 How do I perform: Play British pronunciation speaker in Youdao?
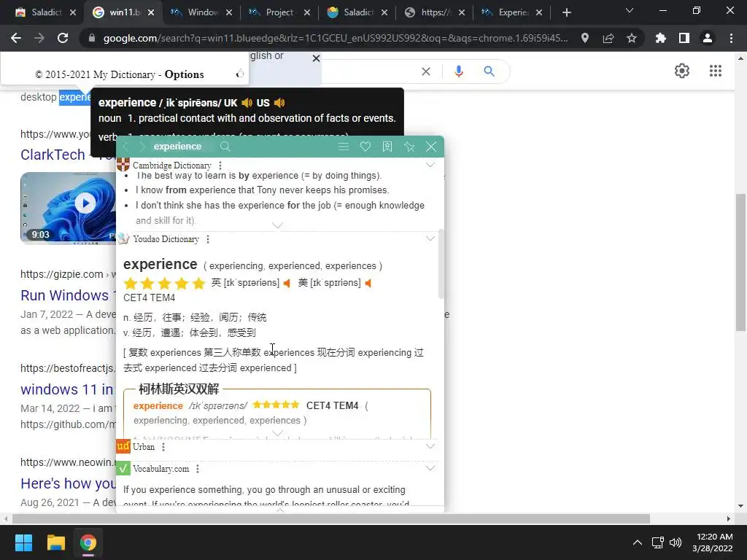pos(287,284)
